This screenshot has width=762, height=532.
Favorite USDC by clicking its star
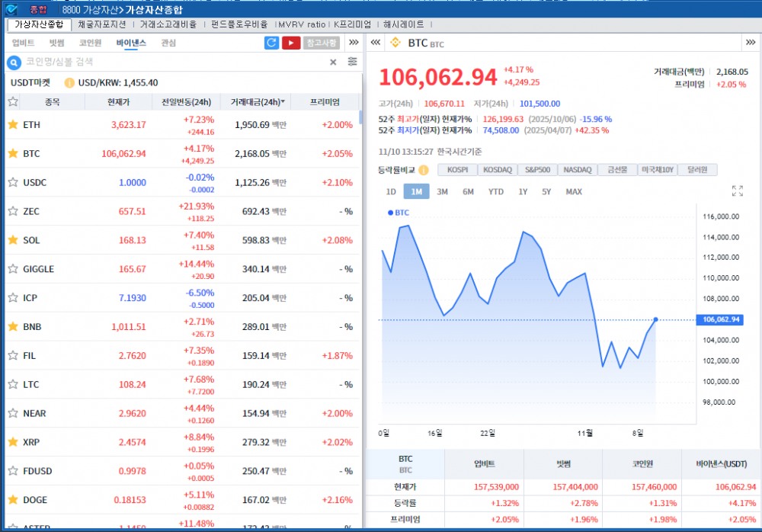pos(12,182)
